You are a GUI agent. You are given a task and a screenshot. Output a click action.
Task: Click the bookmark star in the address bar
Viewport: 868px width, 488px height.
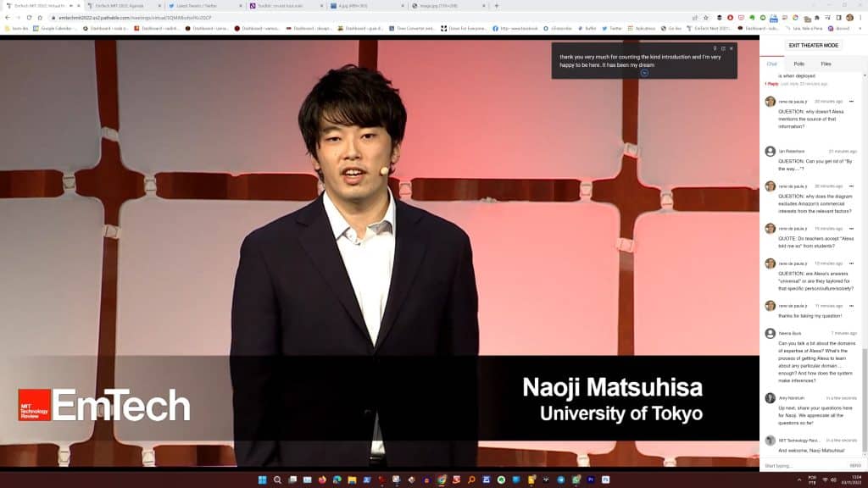click(x=706, y=15)
